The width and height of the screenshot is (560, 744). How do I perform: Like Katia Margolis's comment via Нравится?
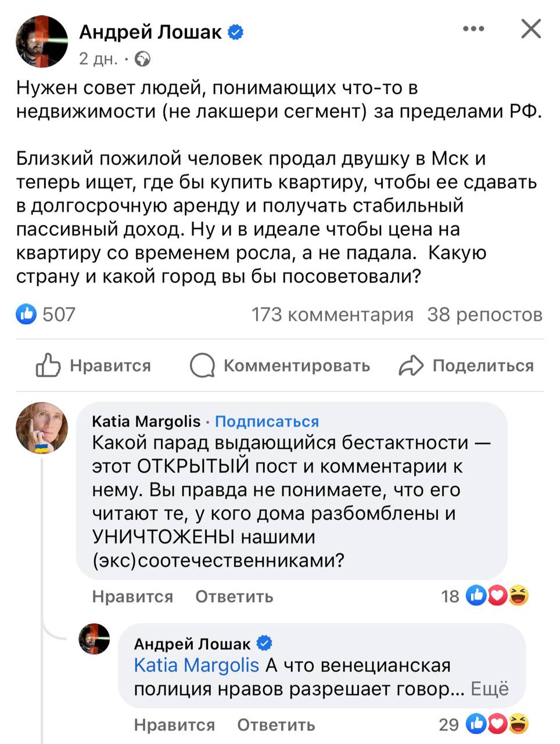[132, 596]
